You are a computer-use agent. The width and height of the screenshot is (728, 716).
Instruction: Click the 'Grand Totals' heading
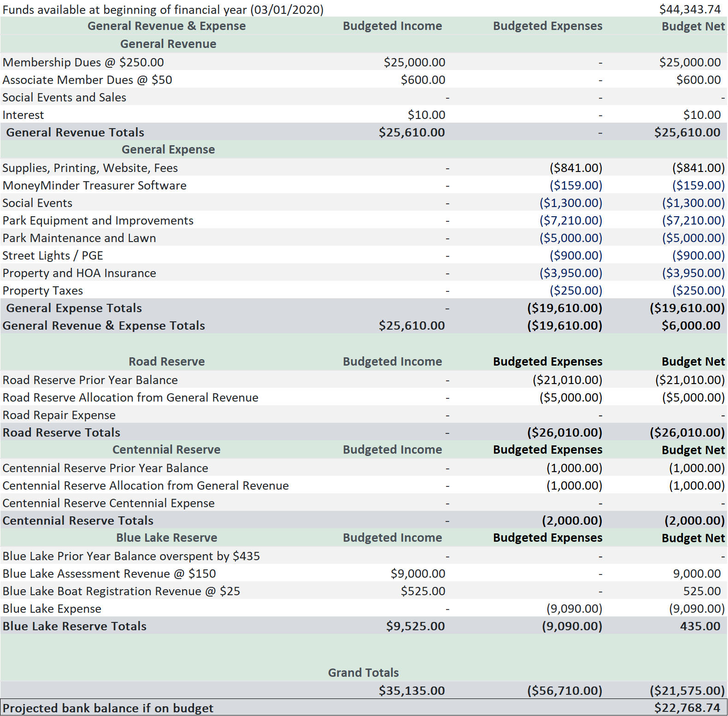364,673
